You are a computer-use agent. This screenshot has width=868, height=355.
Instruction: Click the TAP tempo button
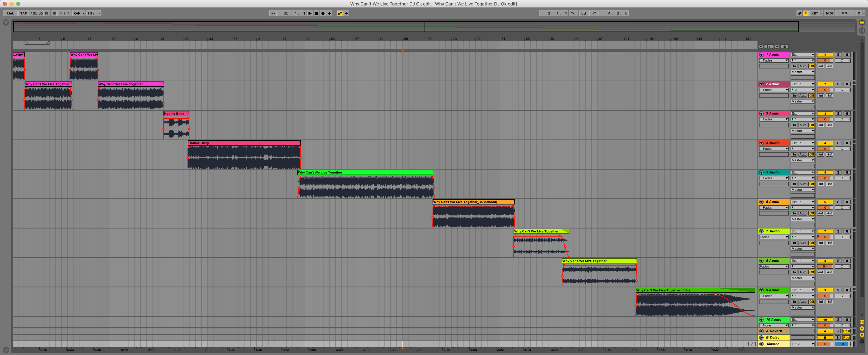point(23,14)
